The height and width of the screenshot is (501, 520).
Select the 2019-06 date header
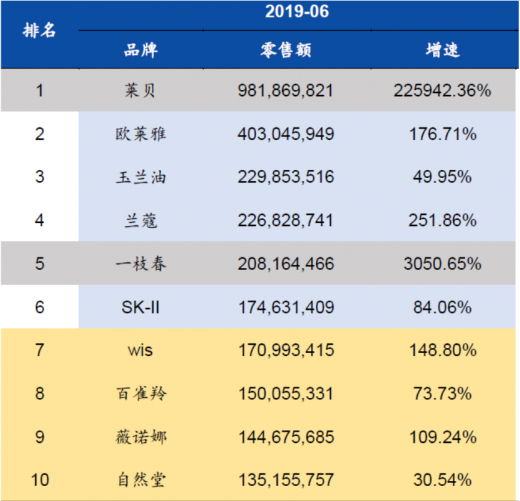[297, 12]
